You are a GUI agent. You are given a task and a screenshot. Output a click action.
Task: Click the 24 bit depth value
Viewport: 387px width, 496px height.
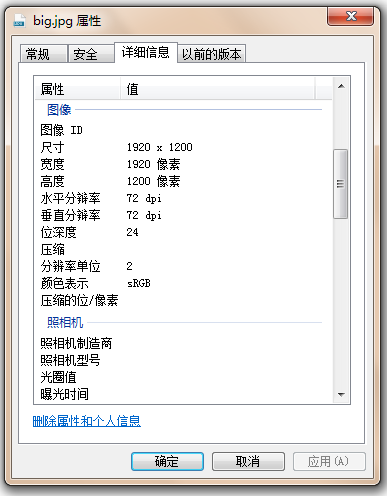pos(132,232)
